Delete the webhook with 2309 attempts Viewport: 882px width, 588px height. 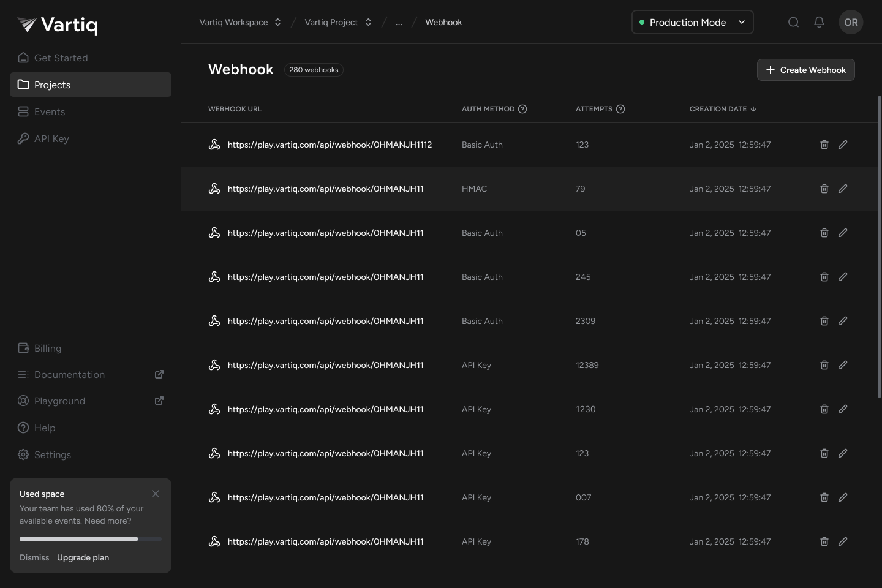(x=824, y=321)
